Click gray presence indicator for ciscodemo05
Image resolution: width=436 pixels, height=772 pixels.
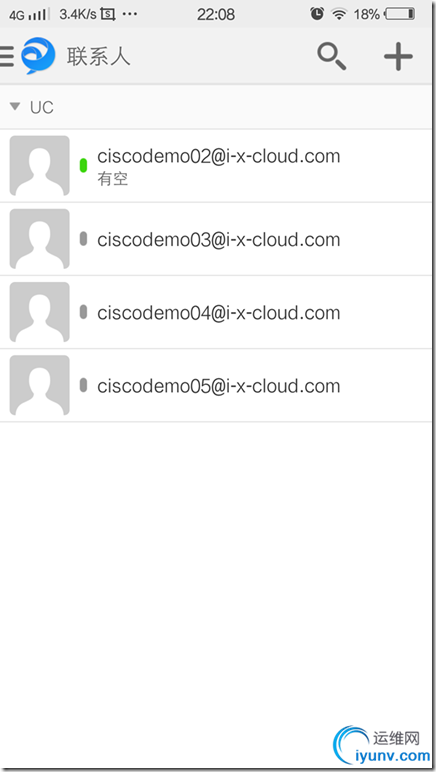[x=83, y=385]
